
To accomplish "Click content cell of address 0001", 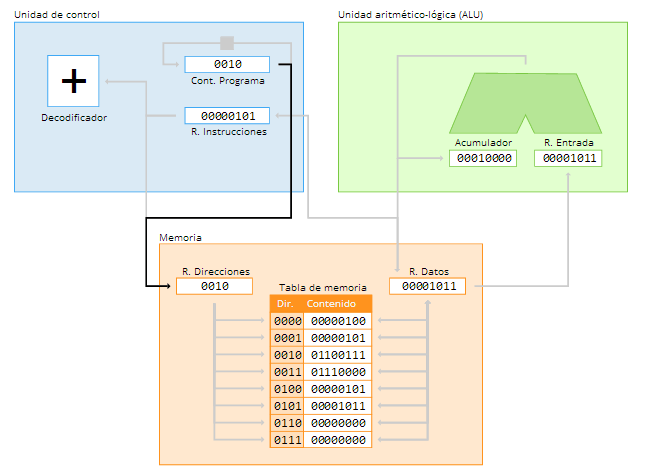I will tap(337, 338).
